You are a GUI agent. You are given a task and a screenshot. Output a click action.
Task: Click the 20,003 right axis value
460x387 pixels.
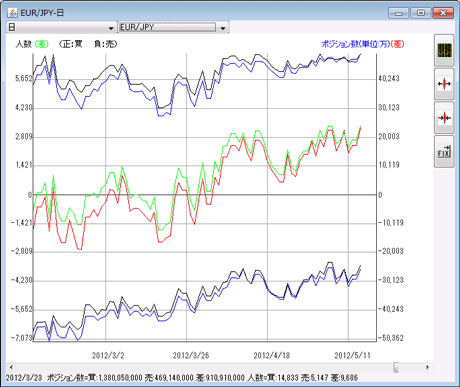[389, 136]
